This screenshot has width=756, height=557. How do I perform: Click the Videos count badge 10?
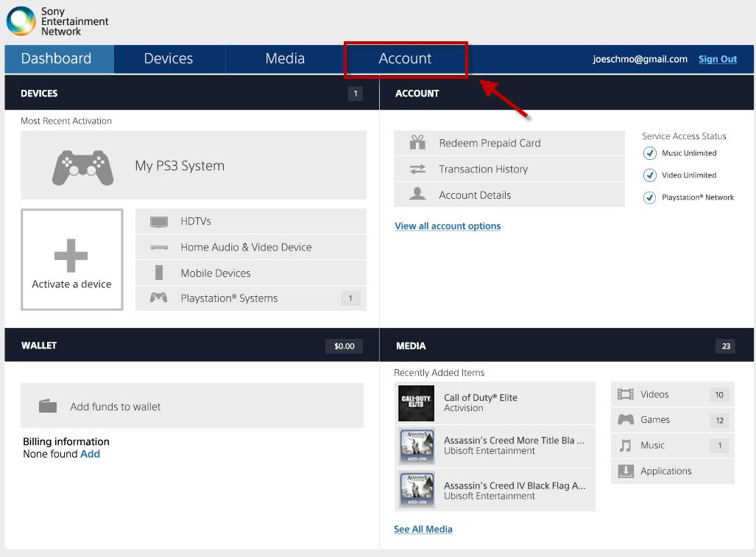[x=719, y=395]
